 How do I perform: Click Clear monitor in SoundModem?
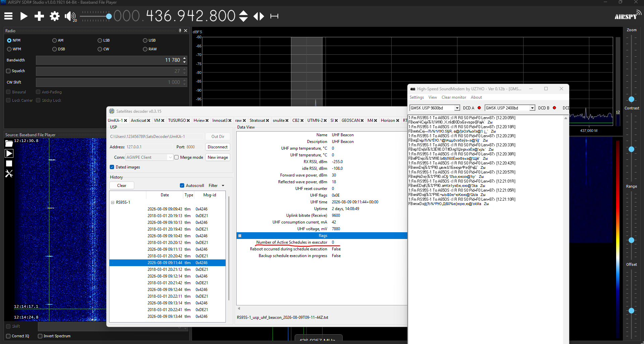click(454, 97)
